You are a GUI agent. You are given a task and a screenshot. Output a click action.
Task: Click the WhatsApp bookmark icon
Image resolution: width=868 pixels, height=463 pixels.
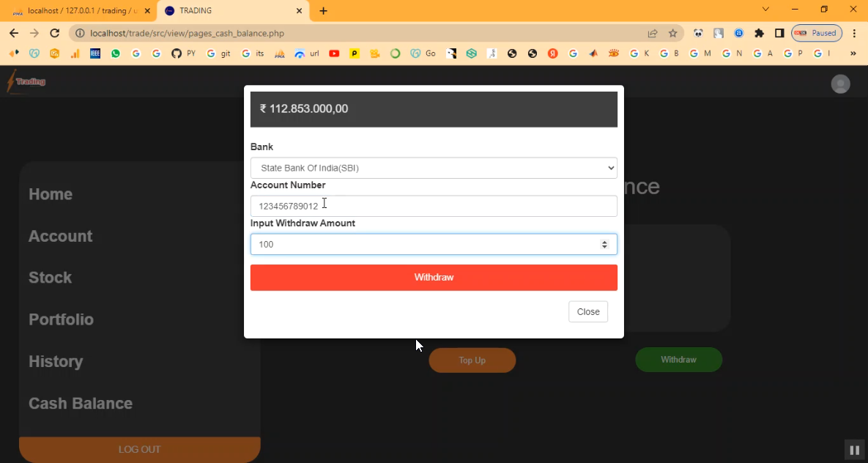pyautogui.click(x=116, y=53)
